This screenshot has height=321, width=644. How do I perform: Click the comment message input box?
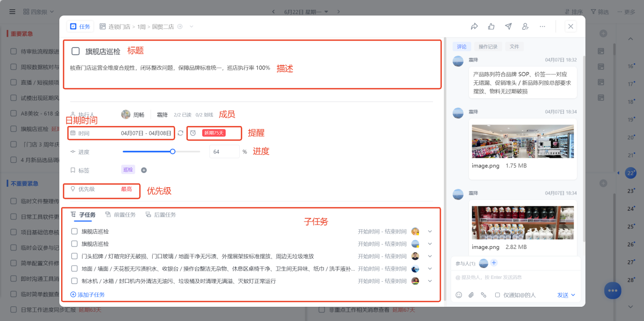coord(515,277)
